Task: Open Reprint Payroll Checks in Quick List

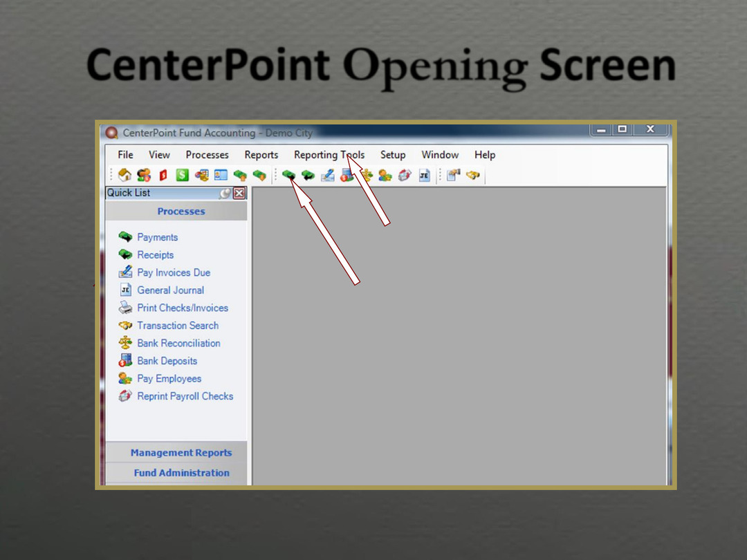Action: click(185, 396)
